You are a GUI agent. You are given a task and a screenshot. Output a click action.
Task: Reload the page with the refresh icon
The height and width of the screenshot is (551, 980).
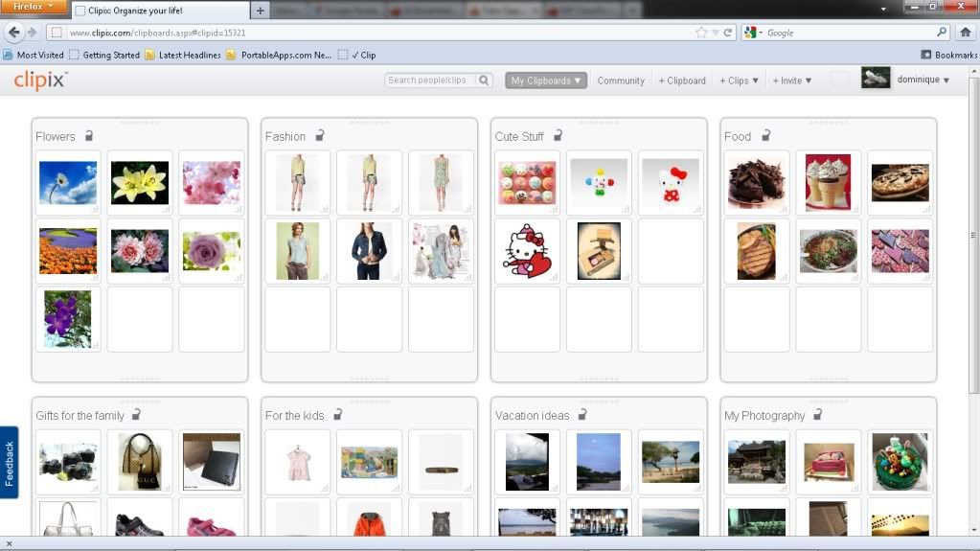click(728, 33)
